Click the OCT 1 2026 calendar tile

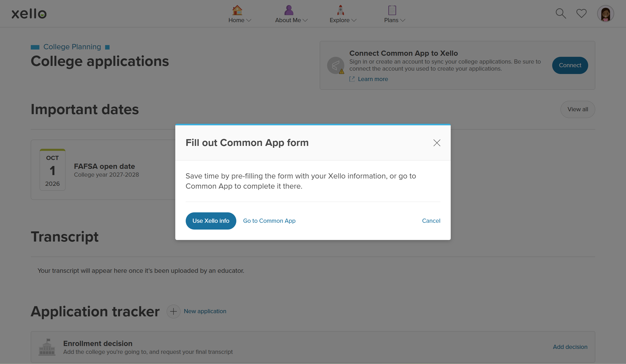click(x=52, y=170)
